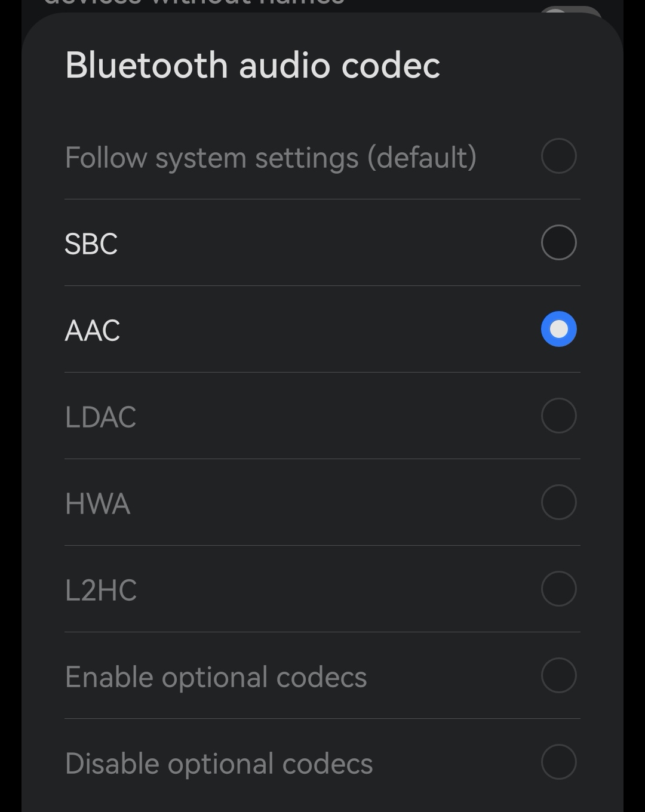Click the selected AAC radio button
Viewport: 645px width, 812px height.
pos(558,329)
